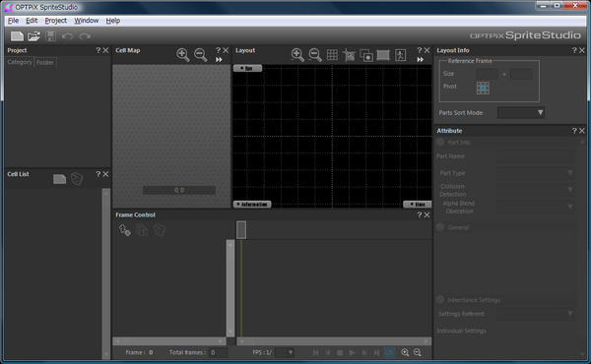Click the add part icon in Frame Control

125,230
